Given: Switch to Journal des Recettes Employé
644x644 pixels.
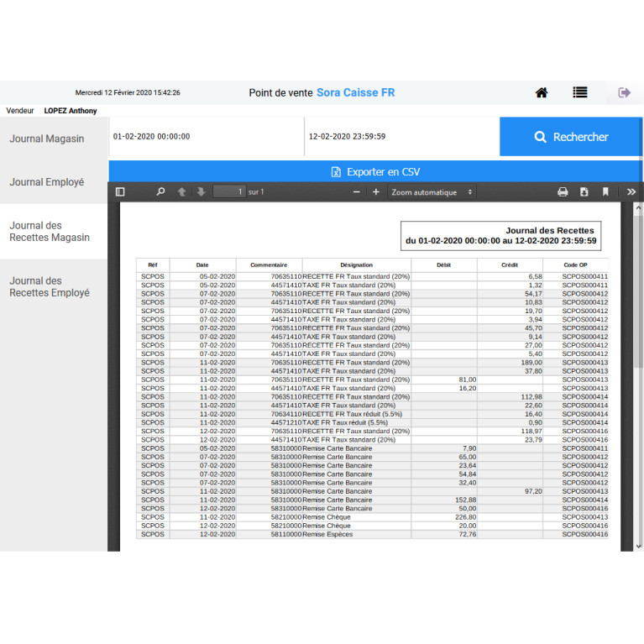Looking at the screenshot, I should tap(50, 287).
